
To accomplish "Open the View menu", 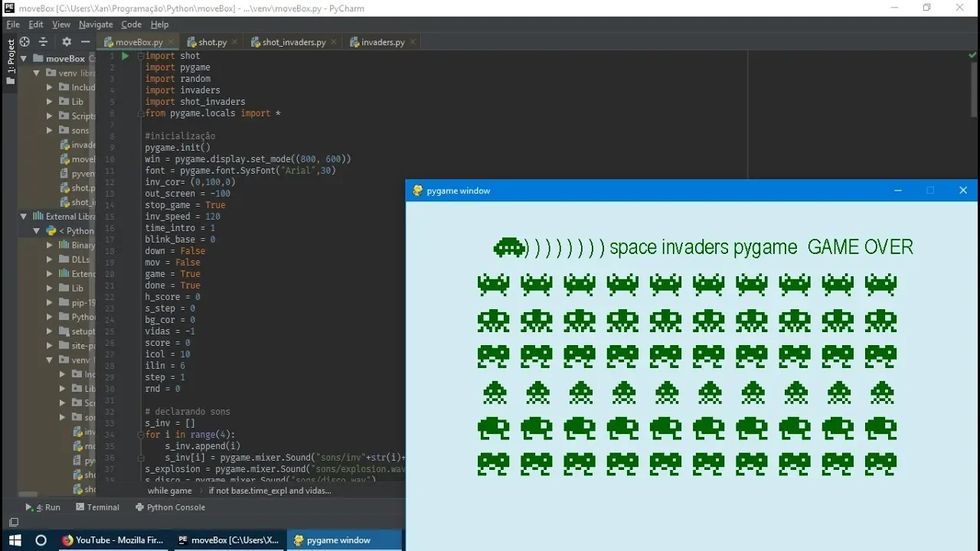I will pos(61,24).
